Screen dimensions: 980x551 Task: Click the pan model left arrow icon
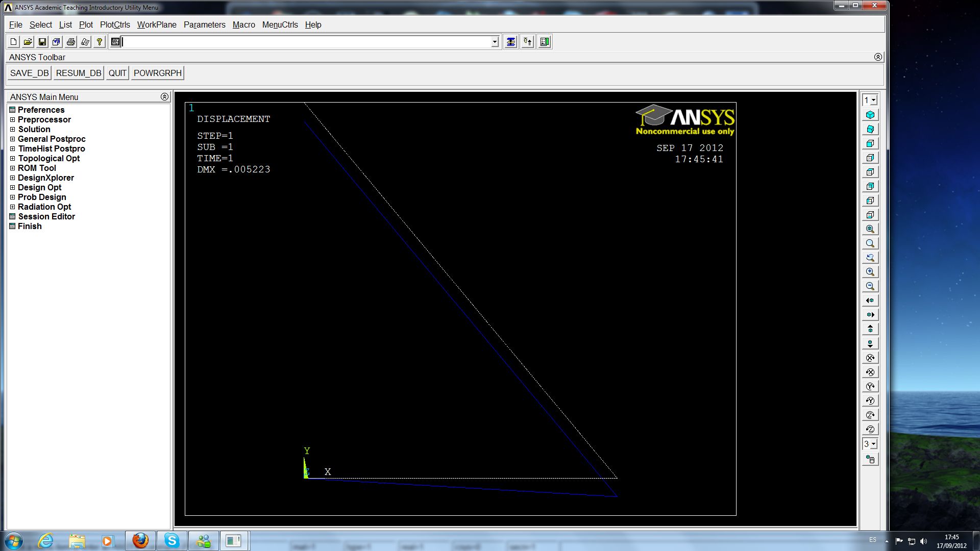(x=870, y=300)
